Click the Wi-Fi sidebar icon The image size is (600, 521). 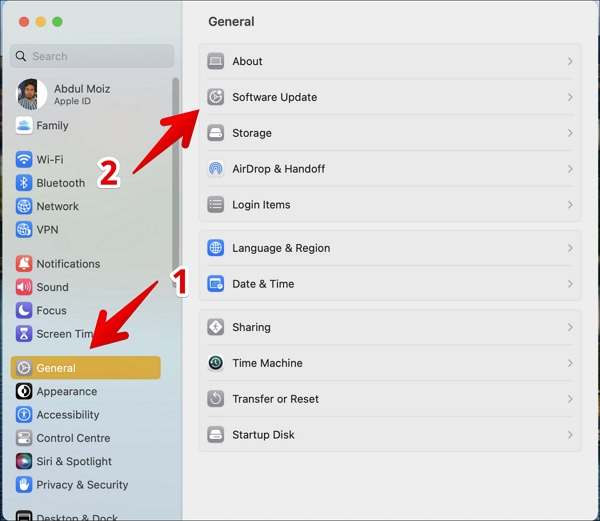tap(24, 159)
